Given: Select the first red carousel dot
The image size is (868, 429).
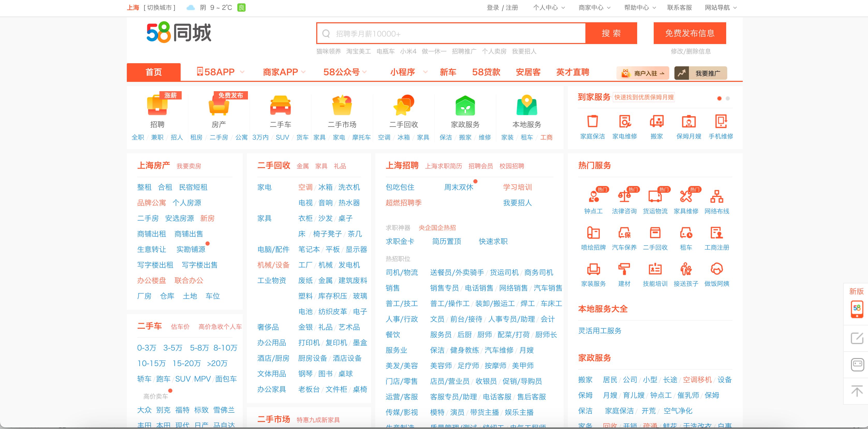Looking at the screenshot, I should coord(719,98).
